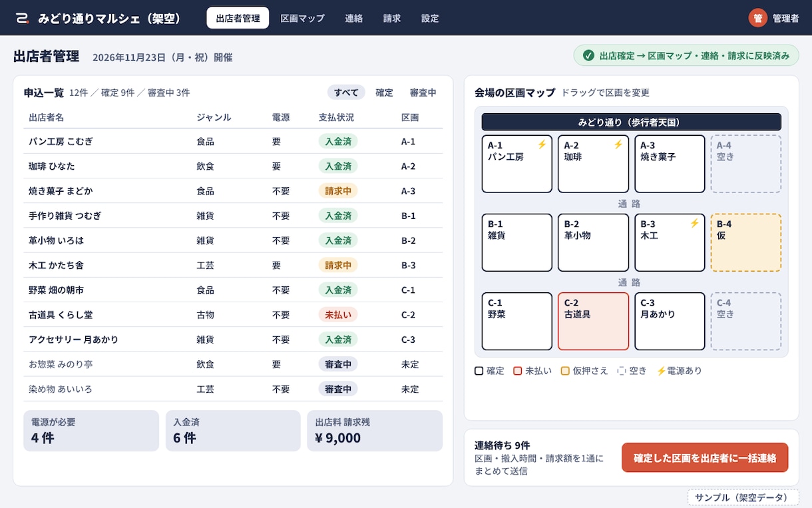
Task: Click the app logo icon in header
Action: (x=23, y=18)
